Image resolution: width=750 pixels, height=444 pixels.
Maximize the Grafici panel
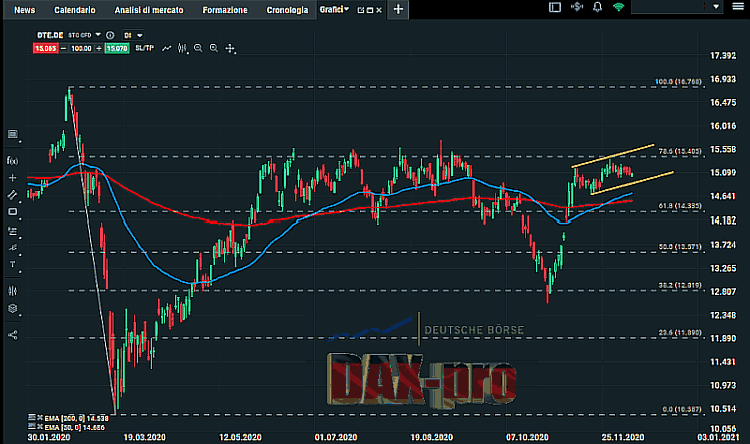tap(370, 10)
